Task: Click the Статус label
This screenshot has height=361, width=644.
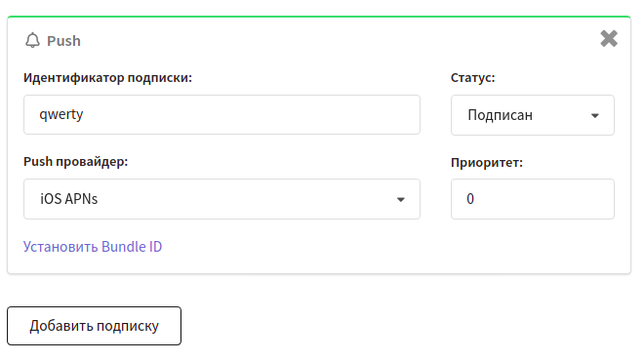Action: (472, 78)
